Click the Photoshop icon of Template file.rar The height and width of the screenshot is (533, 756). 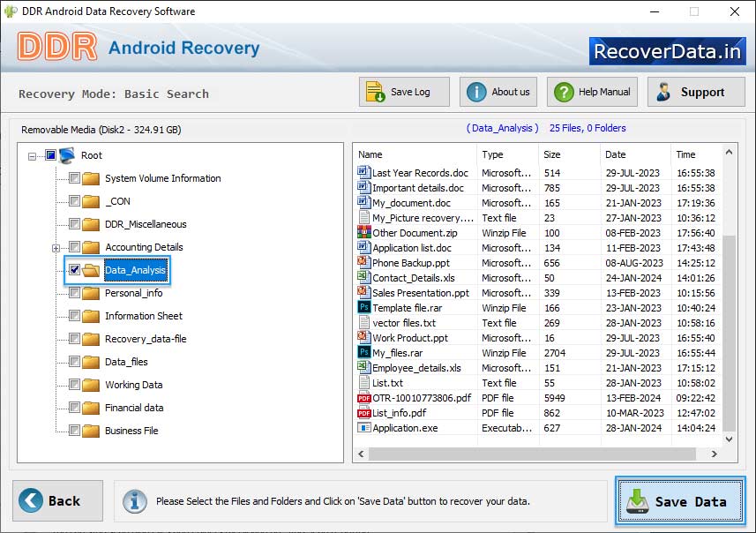click(x=363, y=307)
